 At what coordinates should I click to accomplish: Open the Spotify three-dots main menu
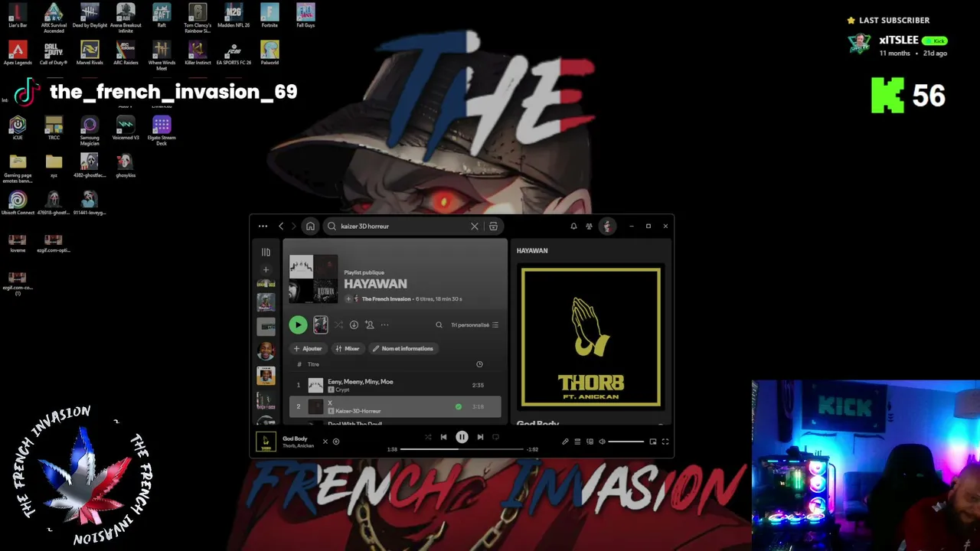[263, 226]
